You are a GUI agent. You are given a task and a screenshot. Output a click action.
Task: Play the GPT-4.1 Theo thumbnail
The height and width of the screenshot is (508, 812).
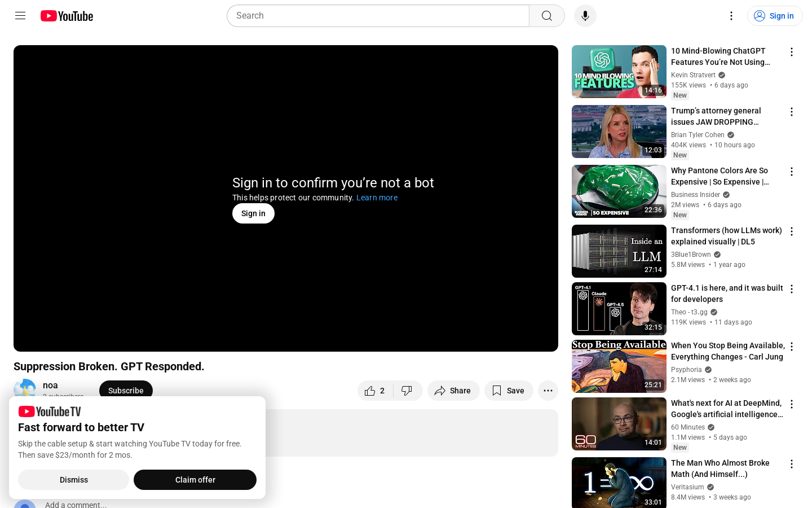pyautogui.click(x=619, y=309)
